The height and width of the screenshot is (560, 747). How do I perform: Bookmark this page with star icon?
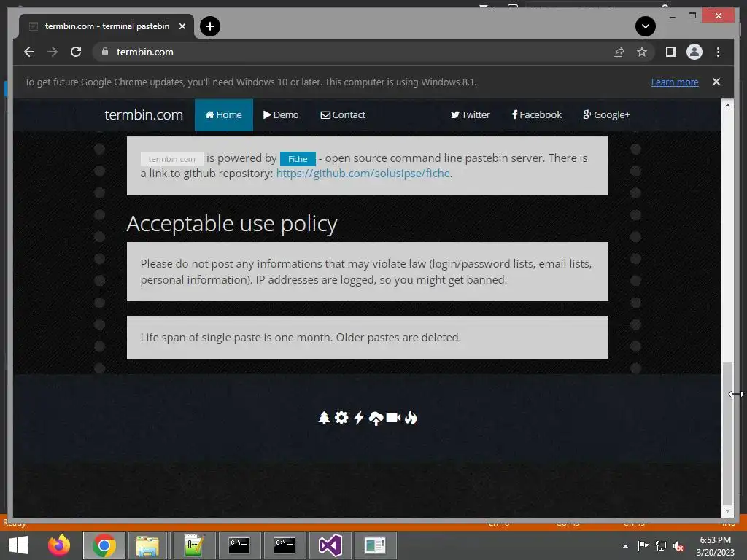point(642,52)
